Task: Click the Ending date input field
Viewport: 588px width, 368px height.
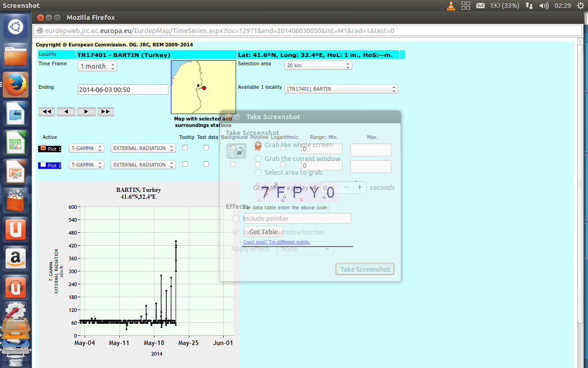Action: point(123,90)
